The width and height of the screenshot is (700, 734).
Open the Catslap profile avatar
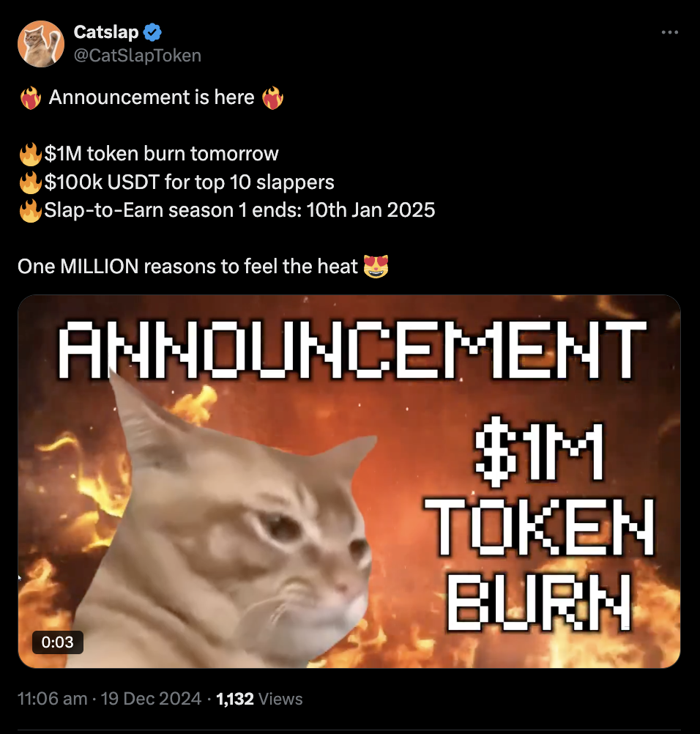point(41,43)
